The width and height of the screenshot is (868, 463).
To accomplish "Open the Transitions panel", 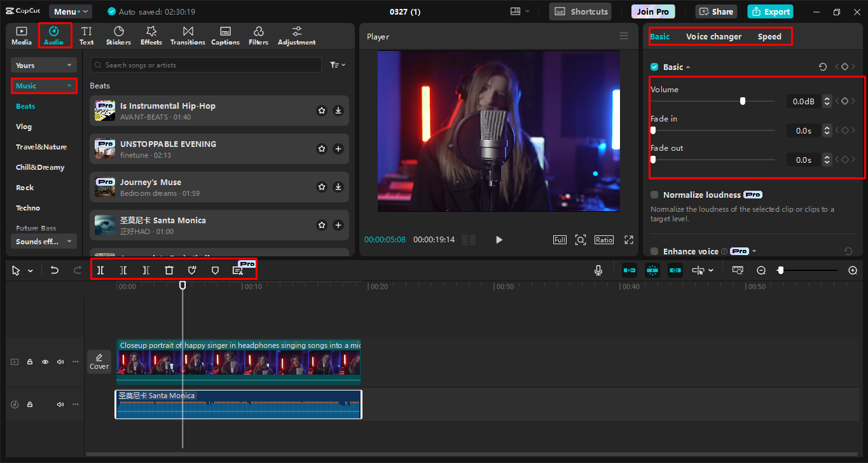I will (x=188, y=36).
